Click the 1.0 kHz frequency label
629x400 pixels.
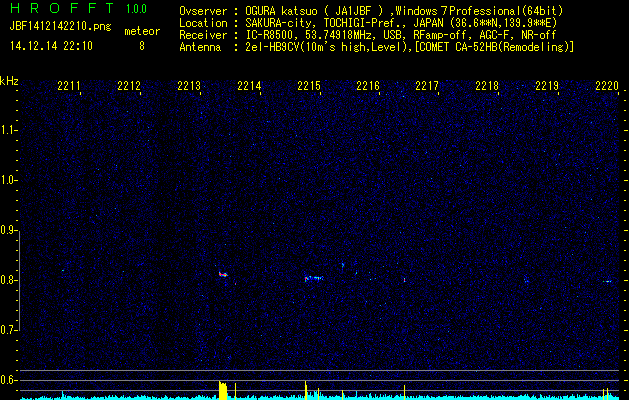pos(8,181)
